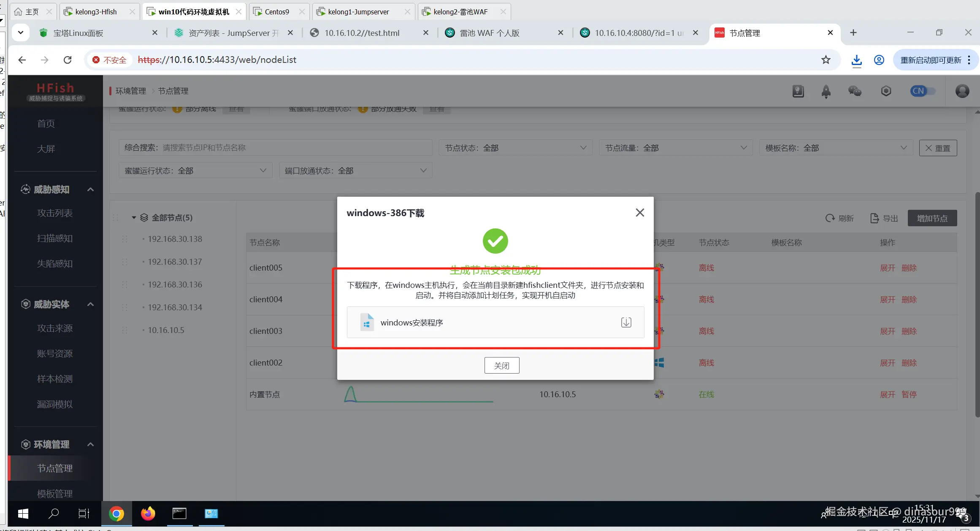The width and height of the screenshot is (980, 531).
Task: Open the rocket icon in header
Action: pyautogui.click(x=826, y=91)
